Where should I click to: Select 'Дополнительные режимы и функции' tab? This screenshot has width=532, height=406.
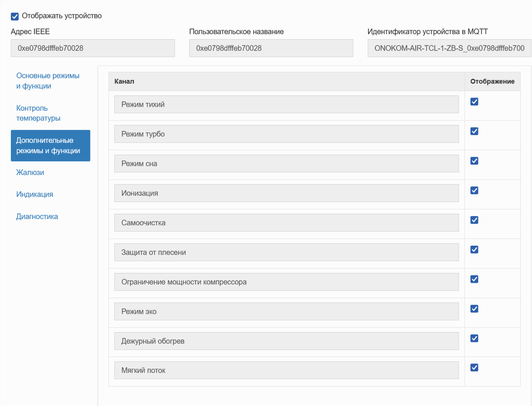point(50,146)
